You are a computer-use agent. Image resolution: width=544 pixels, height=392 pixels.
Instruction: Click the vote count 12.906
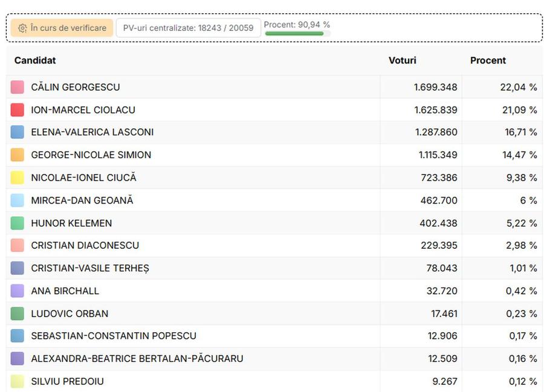click(x=442, y=336)
